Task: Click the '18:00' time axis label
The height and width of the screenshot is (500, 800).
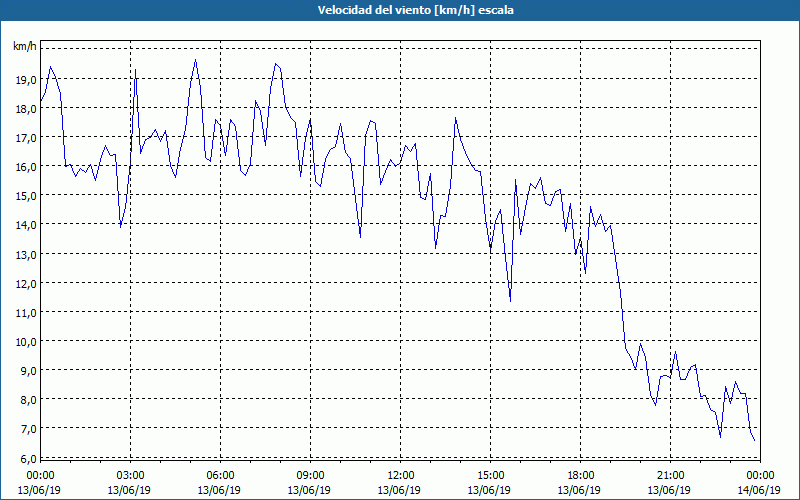Action: point(581,476)
